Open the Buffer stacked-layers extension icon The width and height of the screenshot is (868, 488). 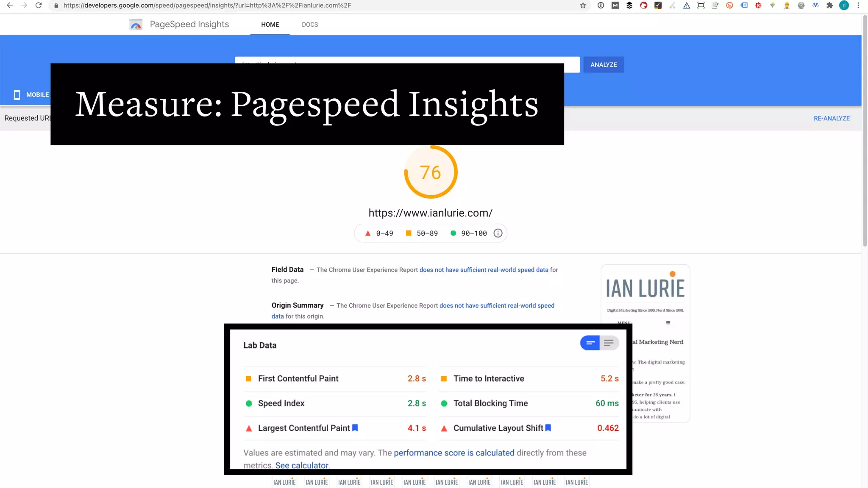629,6
